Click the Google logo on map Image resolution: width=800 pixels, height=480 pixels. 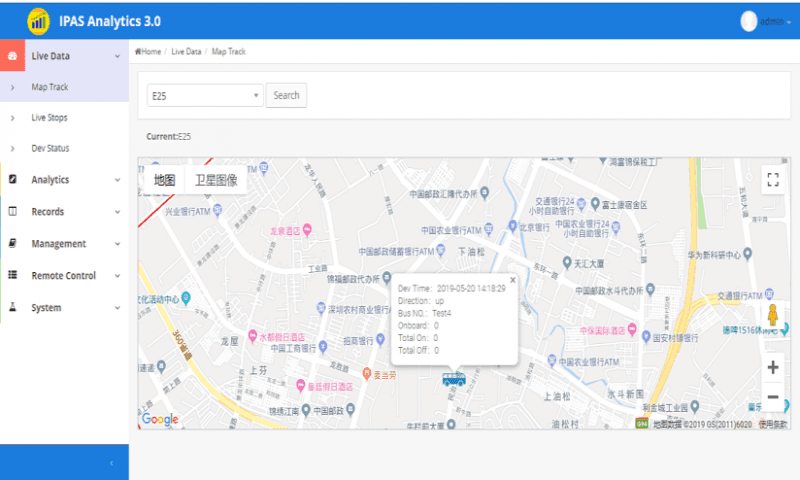(x=160, y=419)
